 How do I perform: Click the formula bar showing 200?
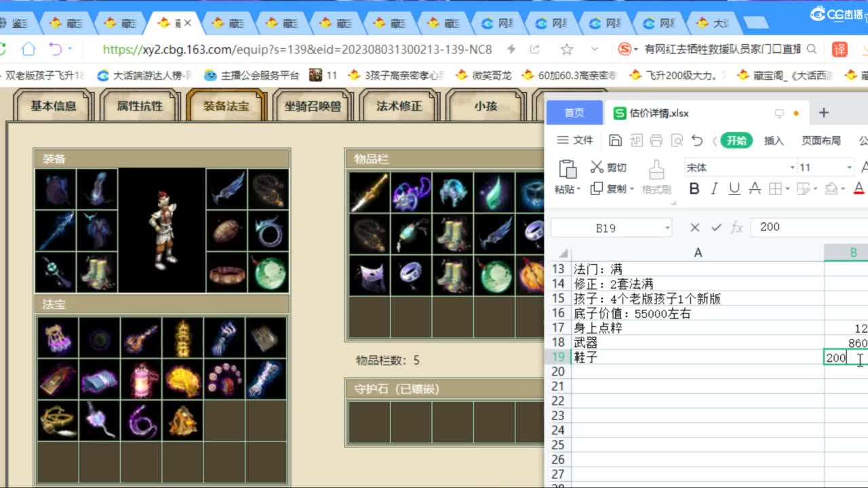pyautogui.click(x=810, y=227)
